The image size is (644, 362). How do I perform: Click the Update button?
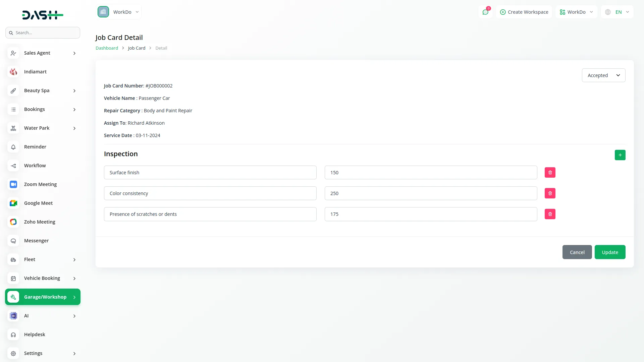(x=610, y=252)
